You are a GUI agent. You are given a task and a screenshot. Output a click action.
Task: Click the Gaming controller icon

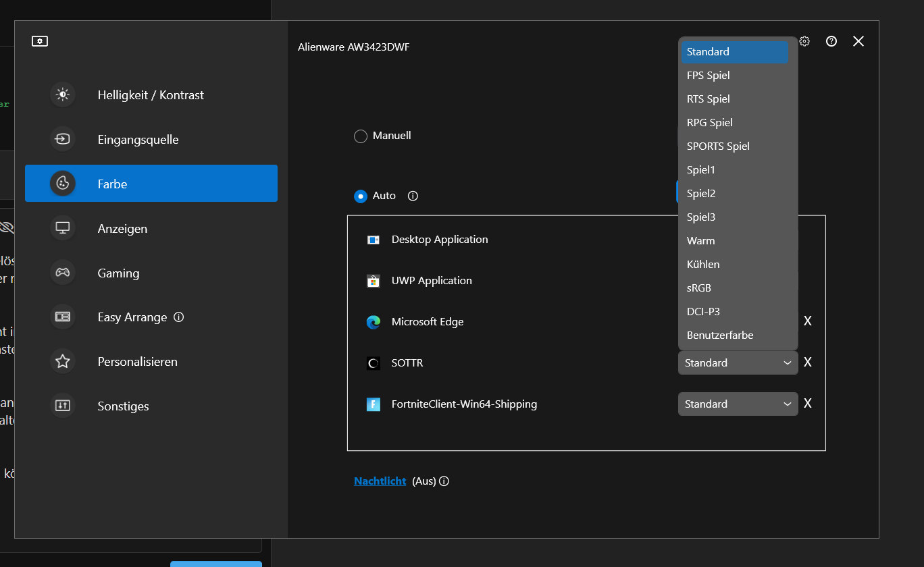pos(63,273)
